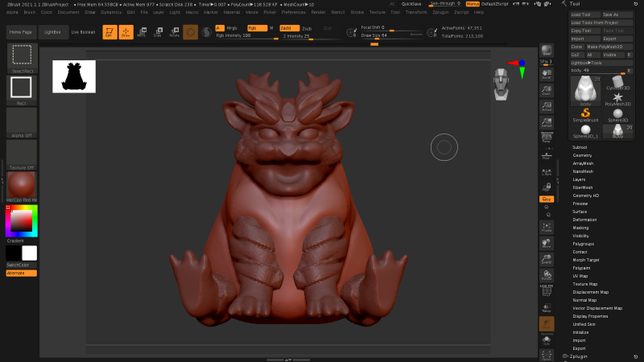Expand the Deformation section
The height and width of the screenshot is (362, 644).
click(x=584, y=220)
